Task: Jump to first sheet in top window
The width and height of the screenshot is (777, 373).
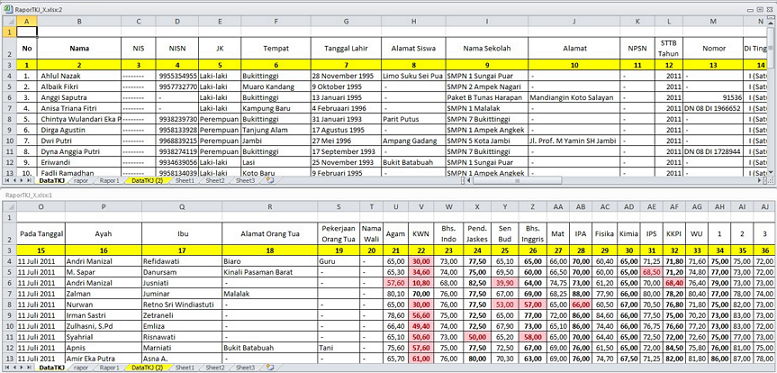Action: point(7,181)
